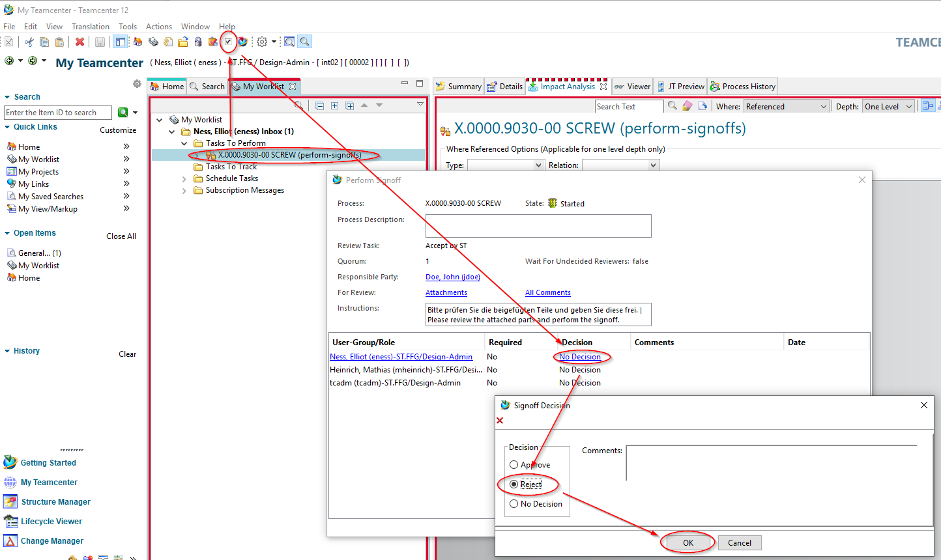Viewport: 941px width, 560px height.
Task: Select the Reject radio button
Action: point(514,484)
